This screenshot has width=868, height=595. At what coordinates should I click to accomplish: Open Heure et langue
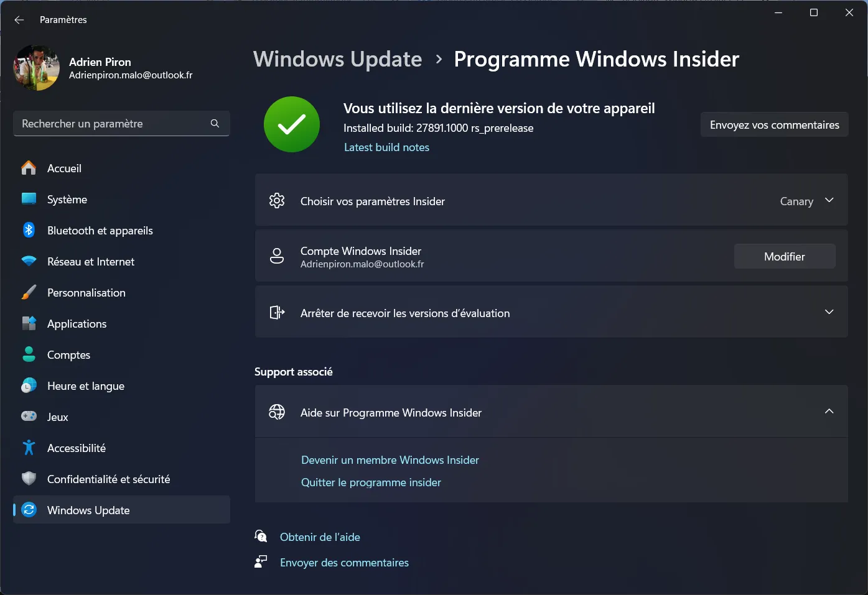(121, 385)
